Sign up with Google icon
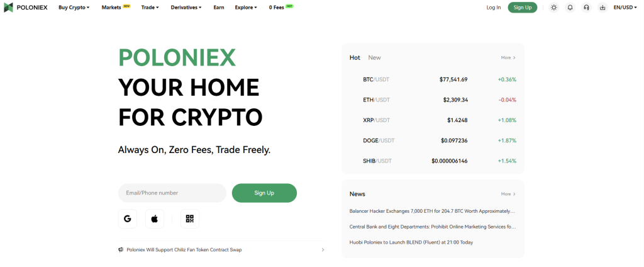 click(128, 219)
